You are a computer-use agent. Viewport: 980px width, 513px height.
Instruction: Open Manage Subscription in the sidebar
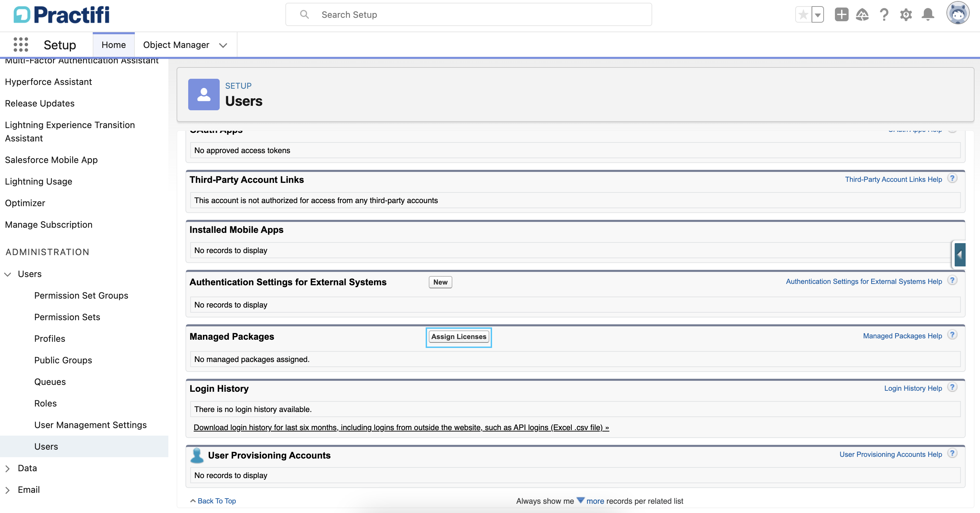click(x=49, y=225)
